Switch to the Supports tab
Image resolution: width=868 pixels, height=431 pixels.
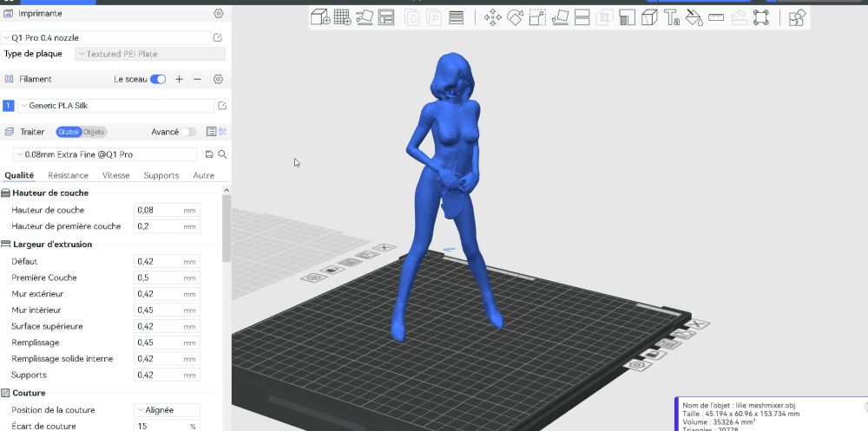(x=161, y=175)
